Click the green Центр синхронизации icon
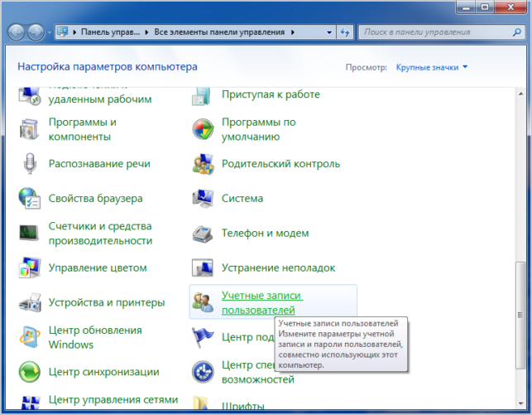This screenshot has height=415, width=532. [30, 372]
